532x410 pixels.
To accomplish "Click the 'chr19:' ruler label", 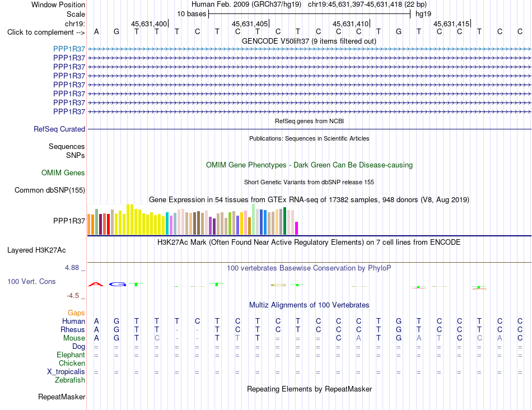I will point(74,24).
